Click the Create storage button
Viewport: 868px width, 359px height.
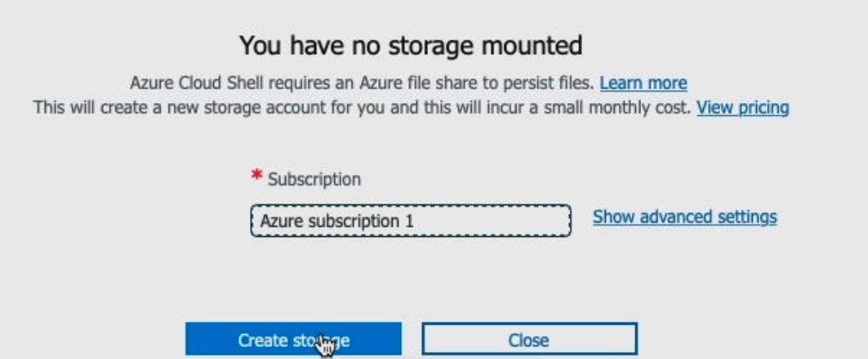pyautogui.click(x=293, y=339)
